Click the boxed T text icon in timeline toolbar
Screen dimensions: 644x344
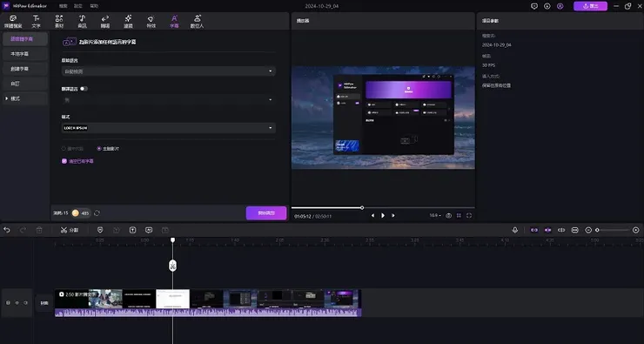[x=132, y=230]
